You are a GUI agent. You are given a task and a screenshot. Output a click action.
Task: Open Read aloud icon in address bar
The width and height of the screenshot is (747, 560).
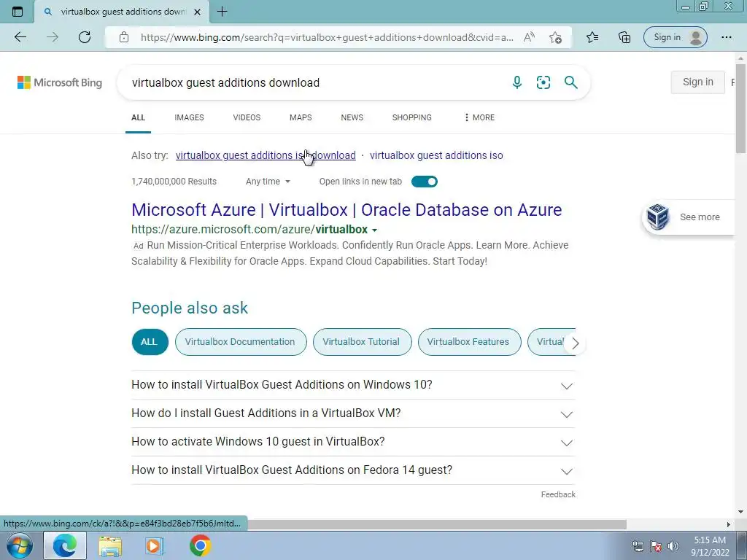pos(529,37)
